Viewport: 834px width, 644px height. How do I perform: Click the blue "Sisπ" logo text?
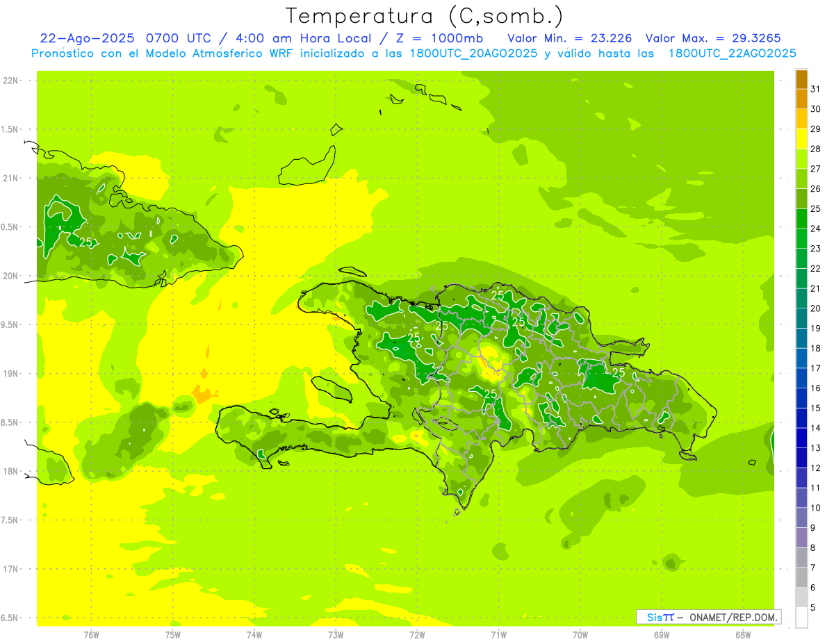point(660,617)
